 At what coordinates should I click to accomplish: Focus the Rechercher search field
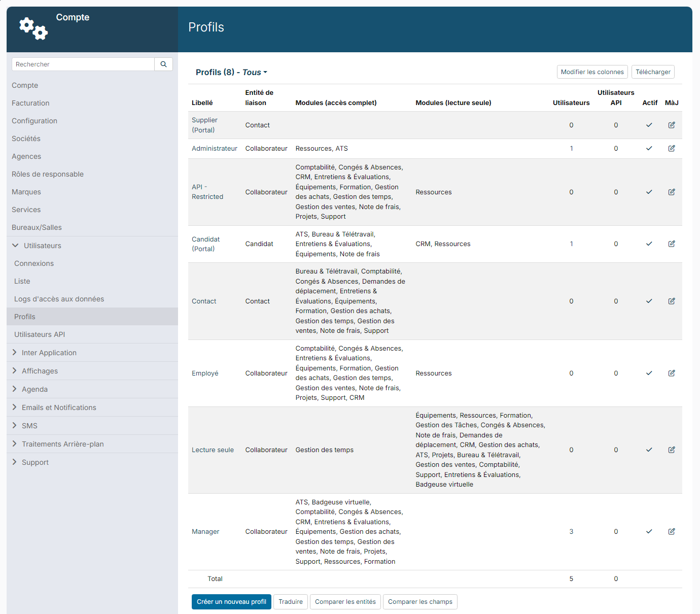[83, 64]
